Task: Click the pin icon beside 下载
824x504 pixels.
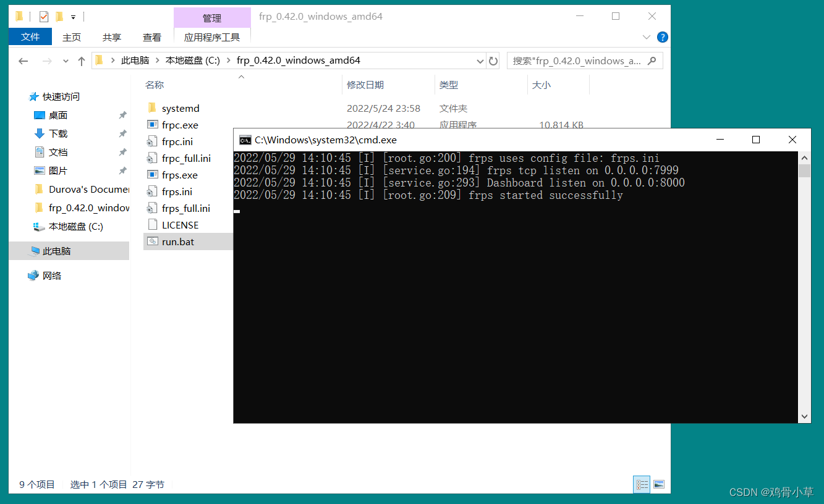Action: pyautogui.click(x=122, y=134)
